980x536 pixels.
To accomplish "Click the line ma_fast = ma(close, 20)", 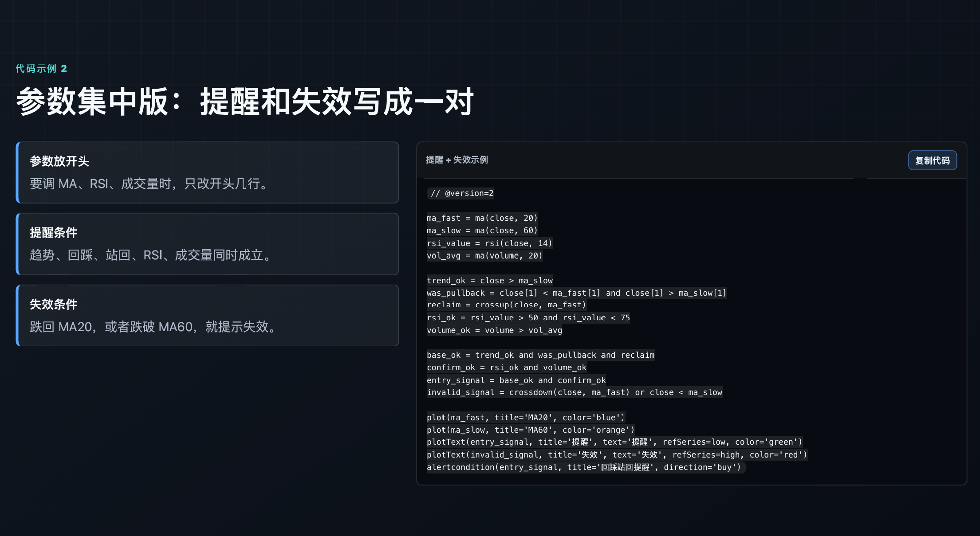I will pyautogui.click(x=482, y=218).
